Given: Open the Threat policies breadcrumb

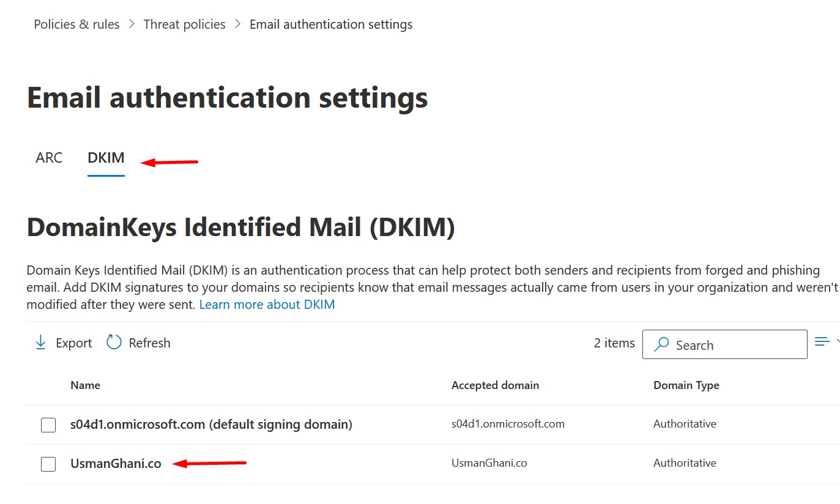Looking at the screenshot, I should click(x=184, y=24).
